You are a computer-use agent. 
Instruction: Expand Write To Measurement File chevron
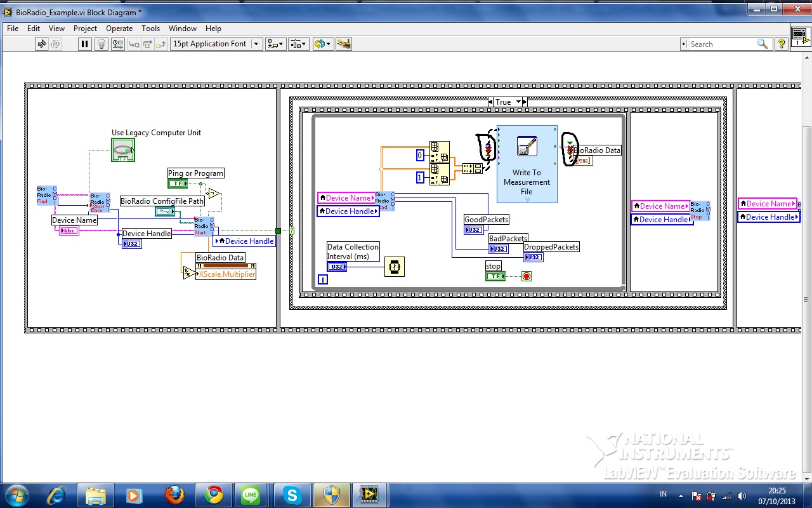pos(527,199)
